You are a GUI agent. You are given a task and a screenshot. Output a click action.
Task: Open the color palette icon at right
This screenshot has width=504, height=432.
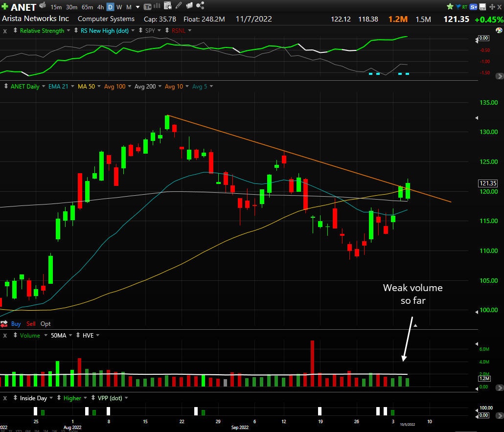pos(499,30)
